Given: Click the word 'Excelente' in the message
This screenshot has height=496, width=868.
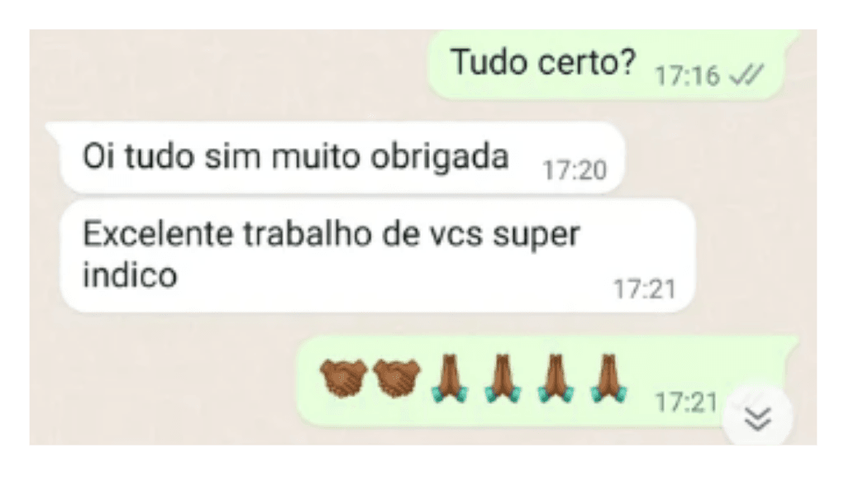Looking at the screenshot, I should click(x=157, y=234).
